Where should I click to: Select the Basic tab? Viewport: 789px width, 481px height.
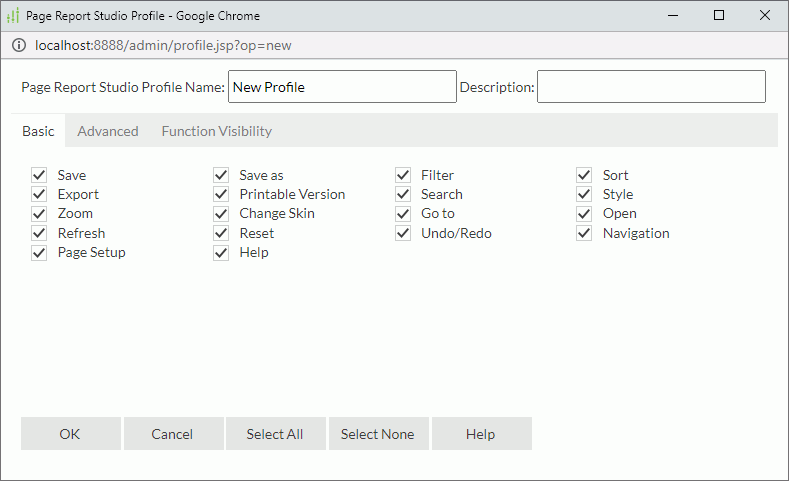click(38, 131)
